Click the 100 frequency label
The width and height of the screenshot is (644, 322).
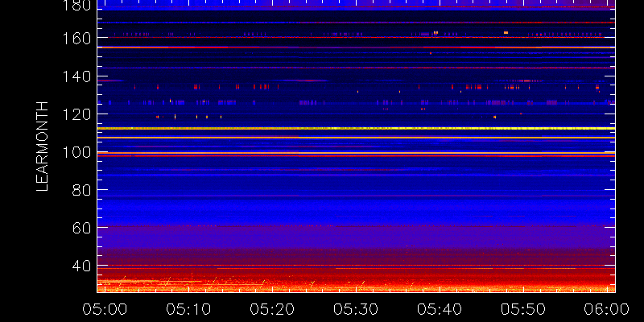coord(77,152)
